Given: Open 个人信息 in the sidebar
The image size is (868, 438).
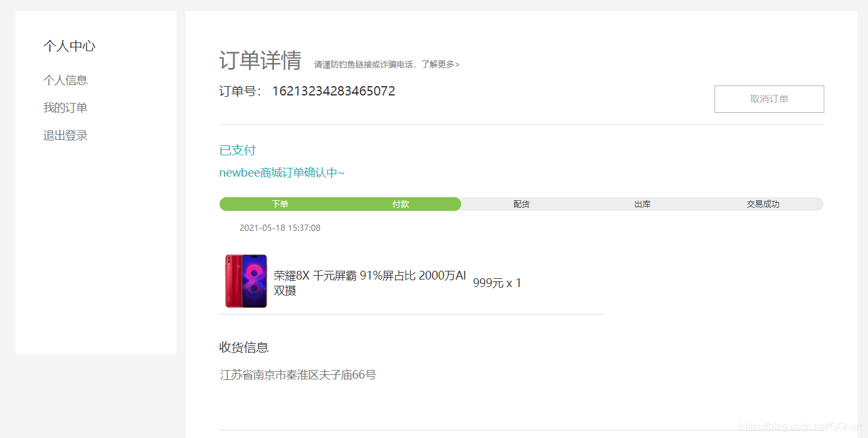Looking at the screenshot, I should (x=65, y=80).
